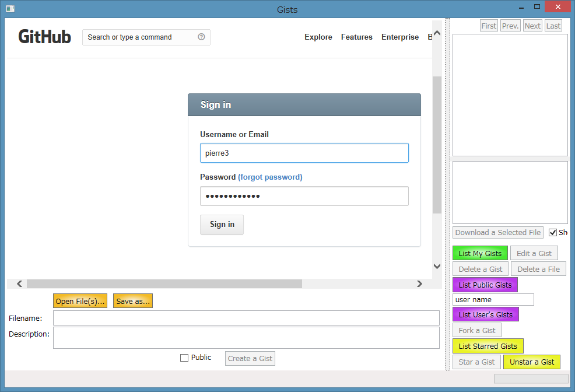
Task: Click the horizontal scroll right arrow
Action: [x=419, y=283]
